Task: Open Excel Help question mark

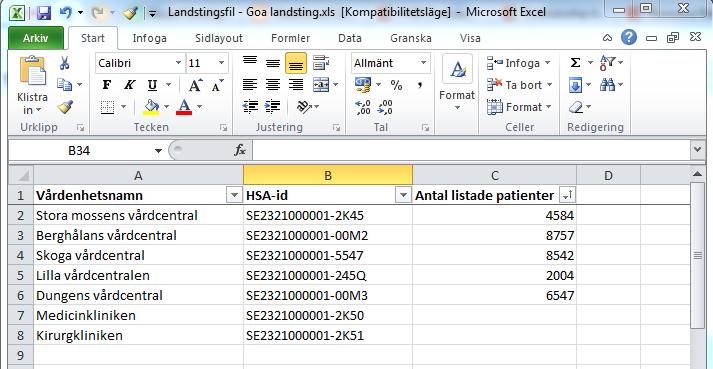Action: (629, 38)
